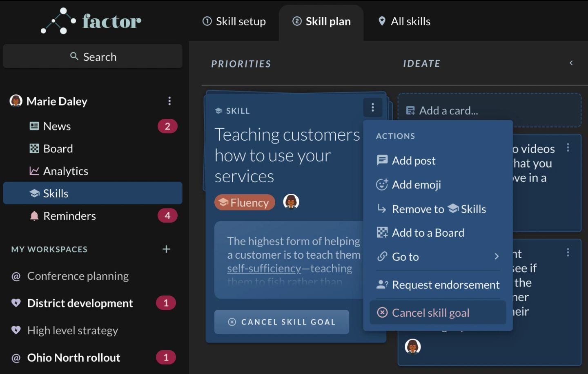Add a new workspace with the plus icon
The image size is (588, 374).
166,249
